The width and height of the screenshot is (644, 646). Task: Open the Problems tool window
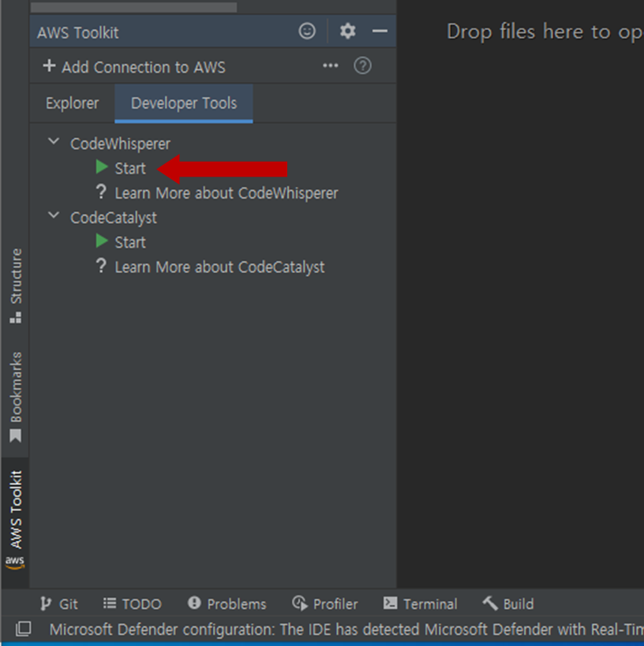click(x=227, y=603)
